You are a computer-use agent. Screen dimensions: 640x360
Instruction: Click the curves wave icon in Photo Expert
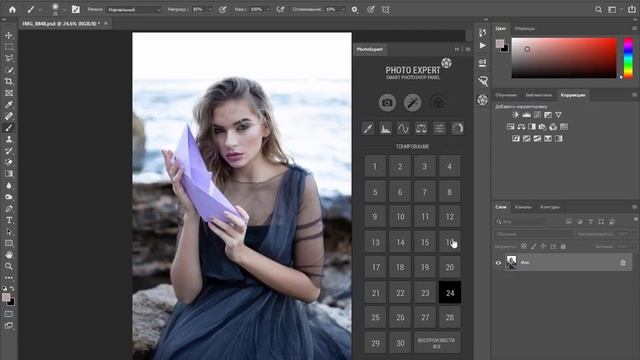pos(403,129)
